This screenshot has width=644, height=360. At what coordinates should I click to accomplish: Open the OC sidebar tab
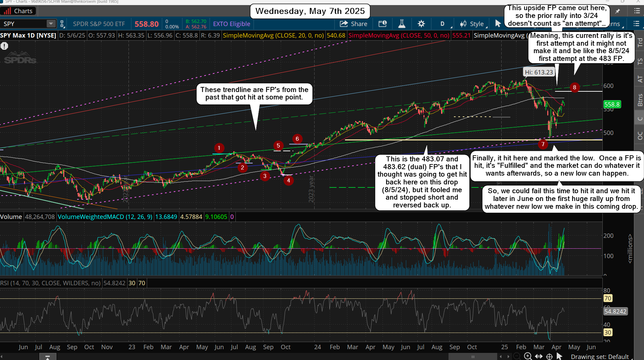pos(640,136)
